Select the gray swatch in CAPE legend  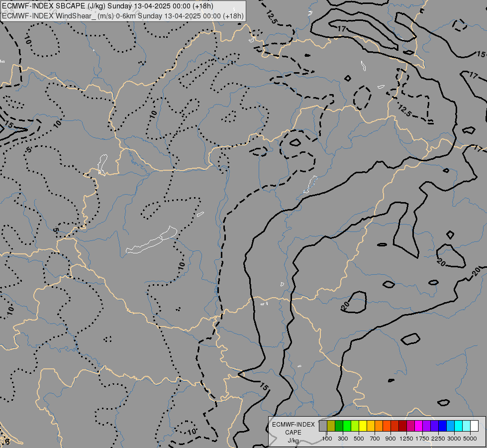click(323, 426)
